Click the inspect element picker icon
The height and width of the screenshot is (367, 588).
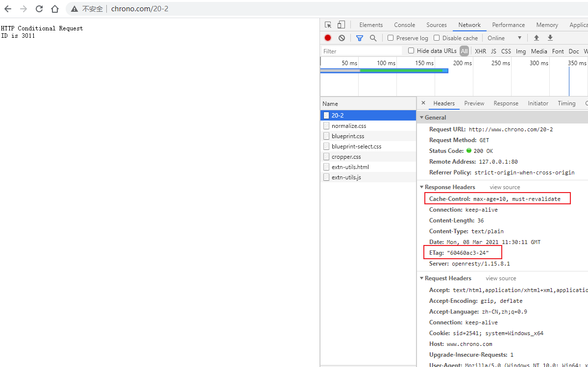[328, 25]
